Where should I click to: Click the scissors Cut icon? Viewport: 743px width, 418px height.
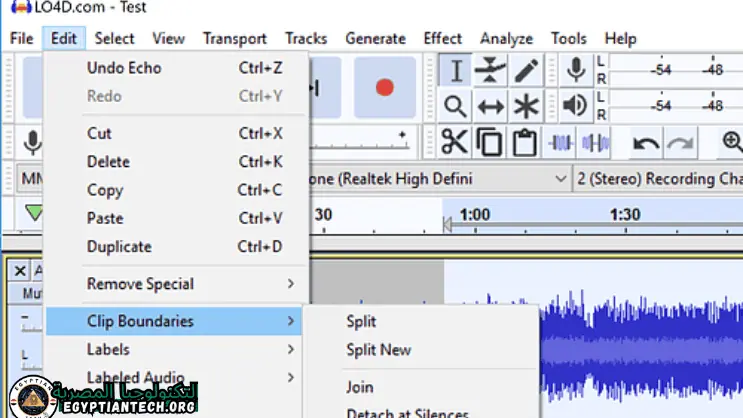click(454, 142)
